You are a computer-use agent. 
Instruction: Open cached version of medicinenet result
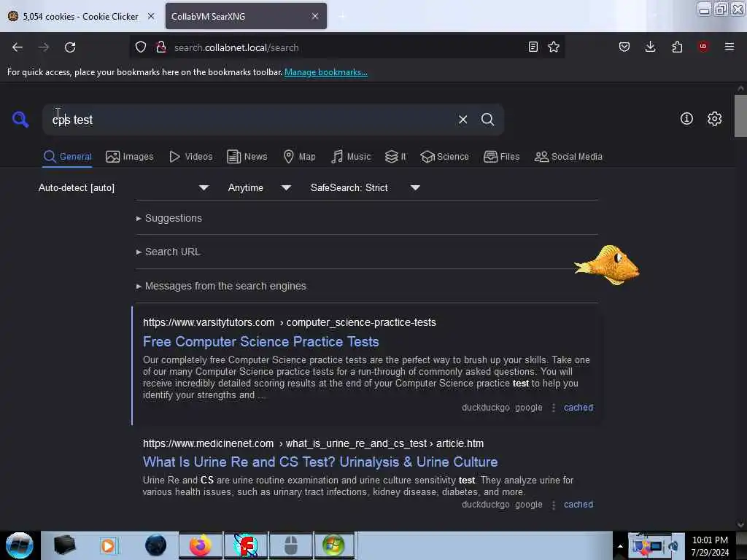coord(578,505)
